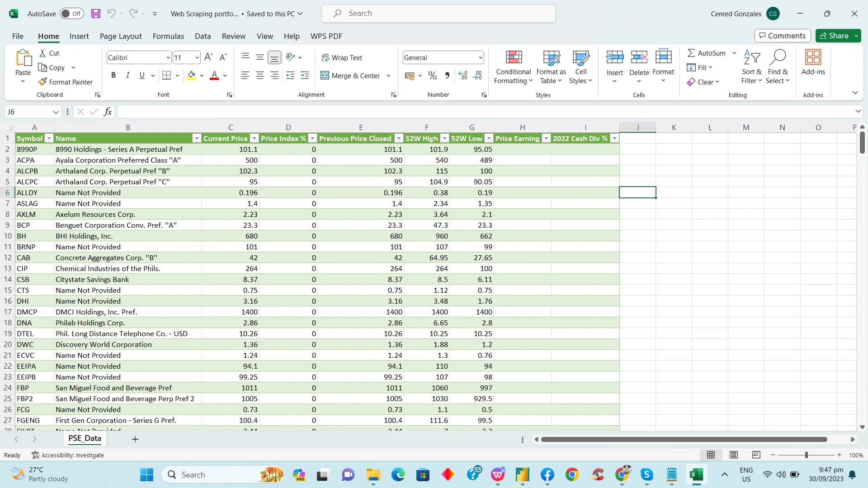Apply Percent Style number format
Viewport: 868px width, 488px height.
click(x=432, y=75)
